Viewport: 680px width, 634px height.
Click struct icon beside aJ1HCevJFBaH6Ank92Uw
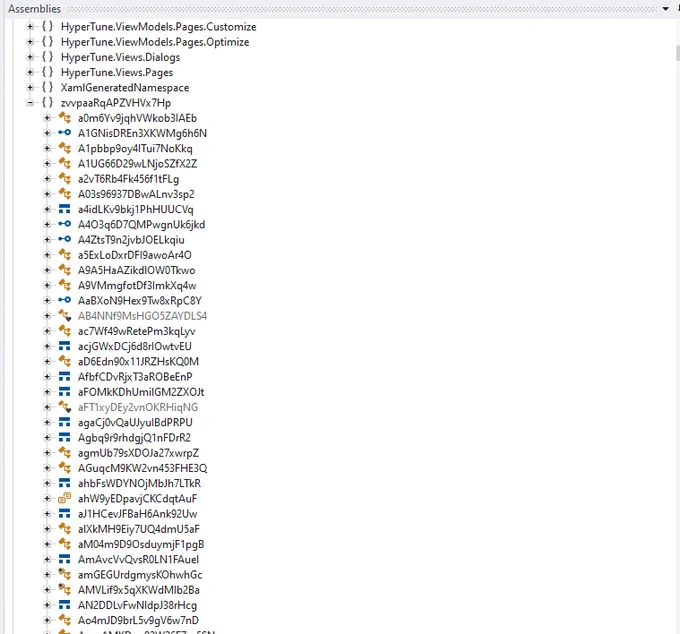64,513
